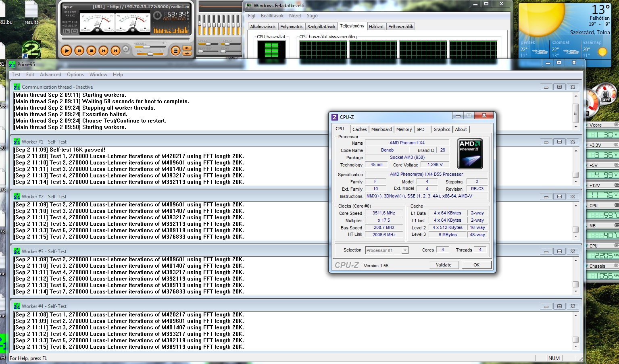Click the scroll down arrow in Worker #4 pane

coord(576,347)
